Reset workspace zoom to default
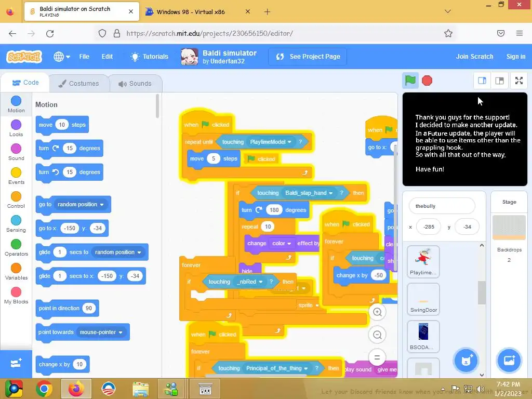The image size is (532, 399). (377, 357)
